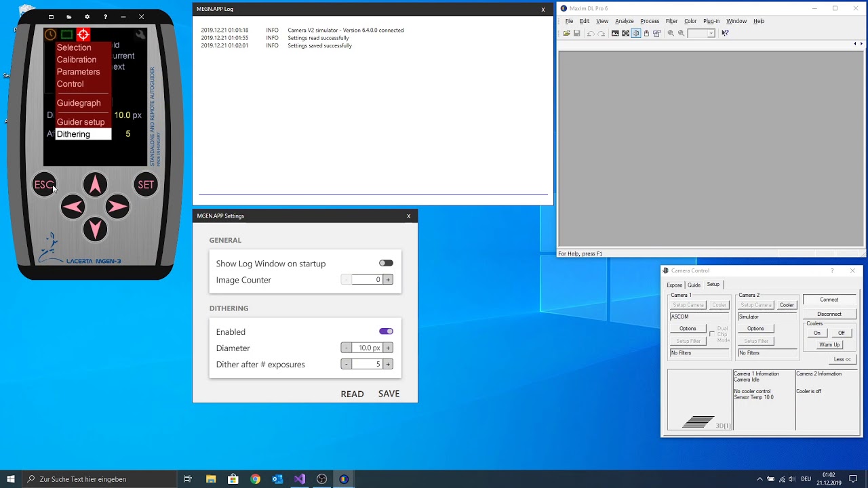Image resolution: width=868 pixels, height=488 pixels.
Task: Select the green frame icon on MGEN display
Action: pos(66,35)
